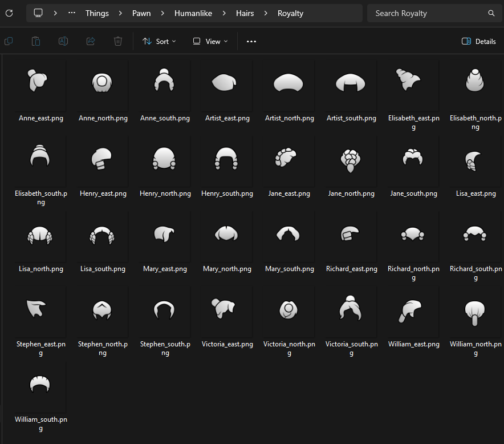Select the Lisa_south.png thumbnail
This screenshot has width=504, height=444.
(x=102, y=236)
